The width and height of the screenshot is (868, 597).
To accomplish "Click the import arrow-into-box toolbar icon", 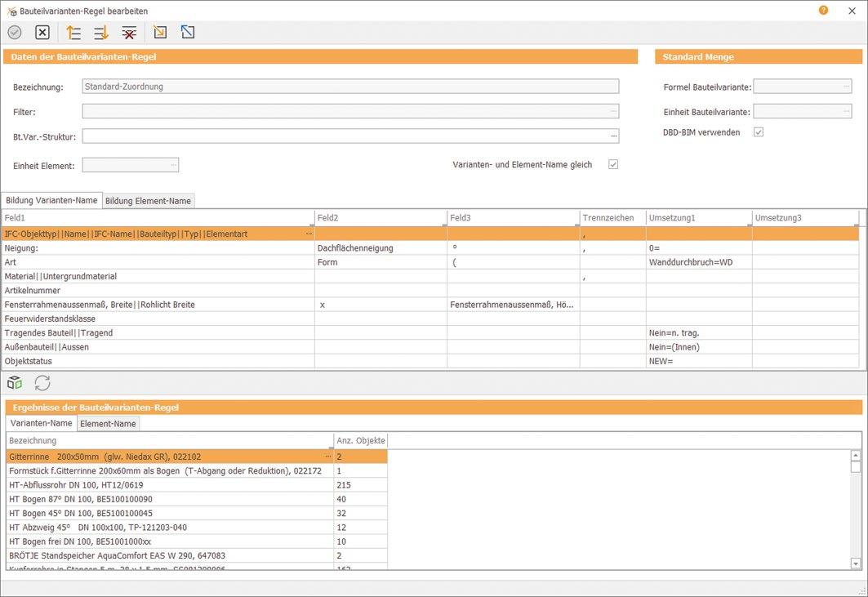I will coord(160,33).
